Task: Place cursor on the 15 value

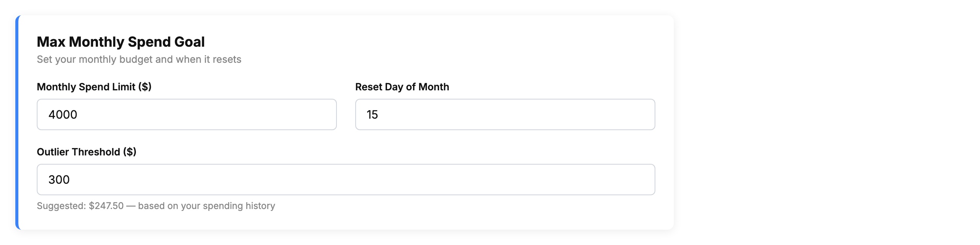Action: point(372,114)
